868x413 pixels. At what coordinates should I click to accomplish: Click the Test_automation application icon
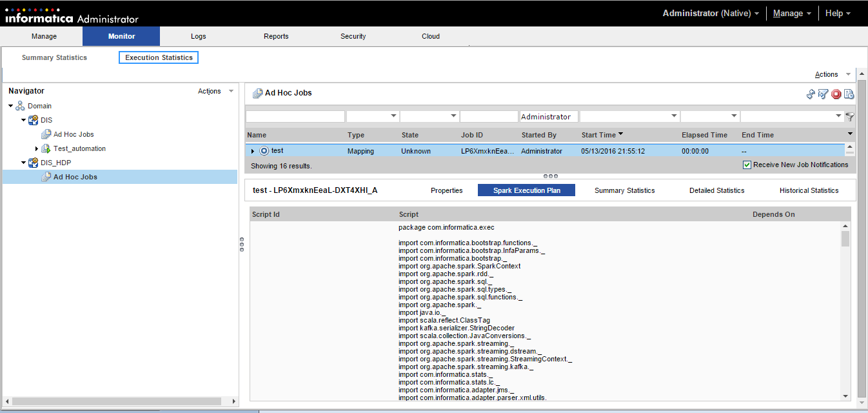[x=46, y=148]
